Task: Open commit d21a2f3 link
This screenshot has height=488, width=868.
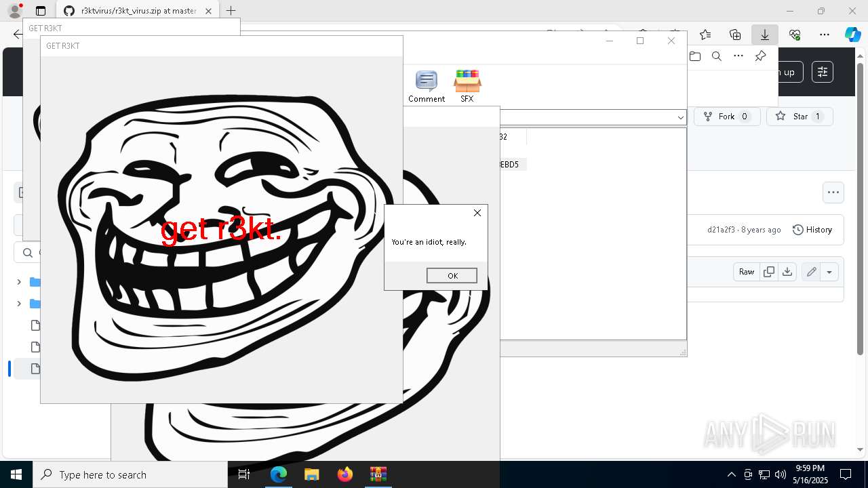Action: click(x=721, y=230)
